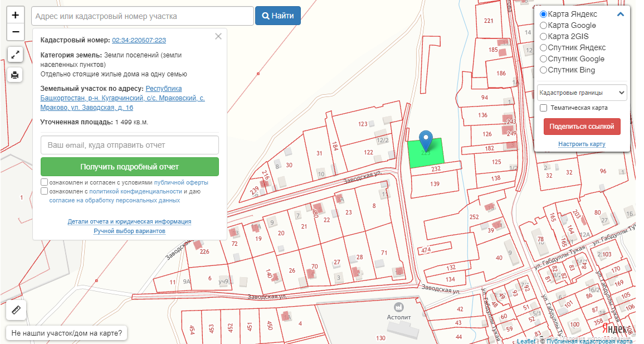Screen dimensions: 644x344
Task: Close the parcel info panel
Action: (218, 36)
